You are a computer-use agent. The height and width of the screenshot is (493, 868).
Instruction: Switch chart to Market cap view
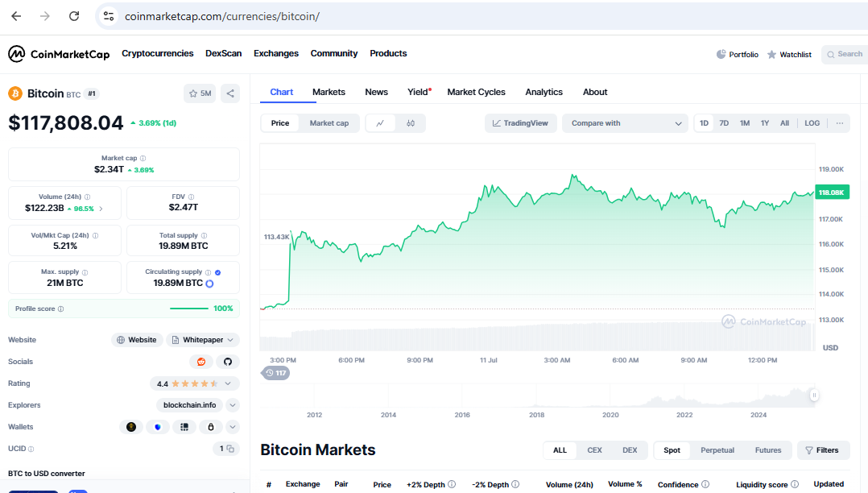pos(329,123)
